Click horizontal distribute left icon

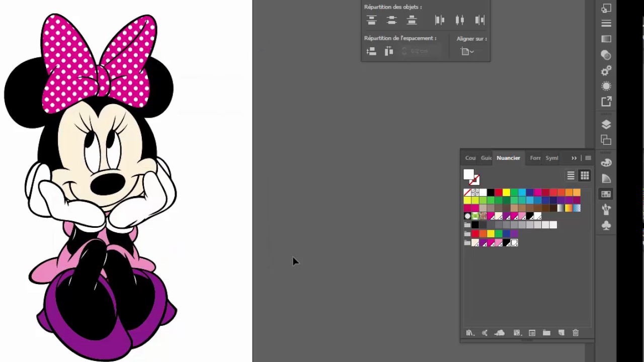439,20
